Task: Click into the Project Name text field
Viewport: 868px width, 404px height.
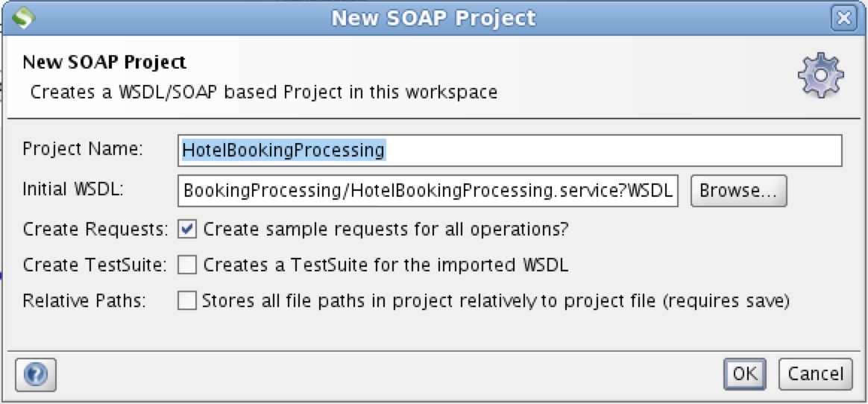Action: (x=510, y=151)
